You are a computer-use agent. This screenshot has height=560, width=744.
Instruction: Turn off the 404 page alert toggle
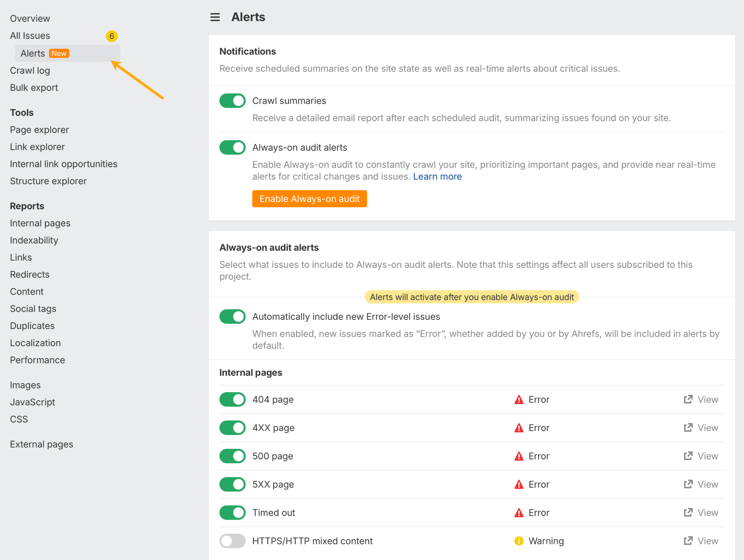tap(232, 399)
